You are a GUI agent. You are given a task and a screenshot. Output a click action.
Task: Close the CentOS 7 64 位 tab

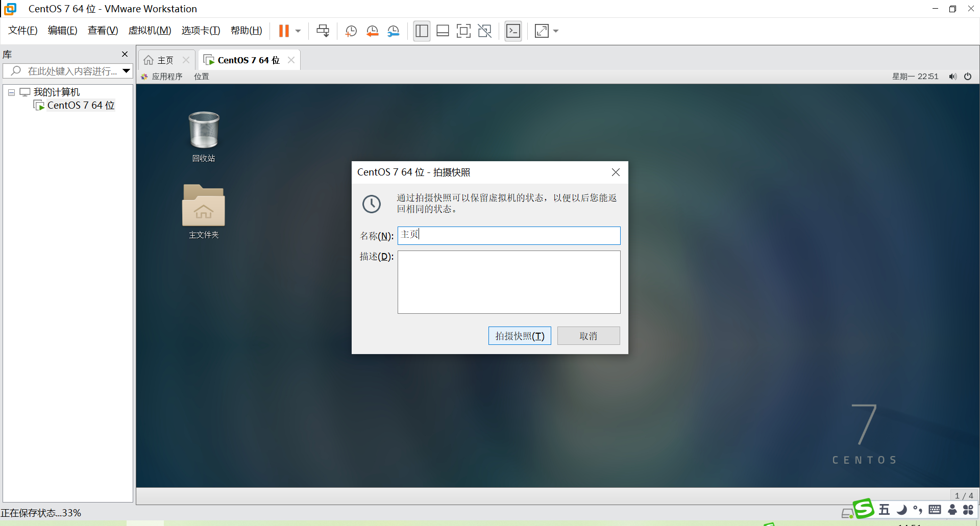[x=291, y=60]
